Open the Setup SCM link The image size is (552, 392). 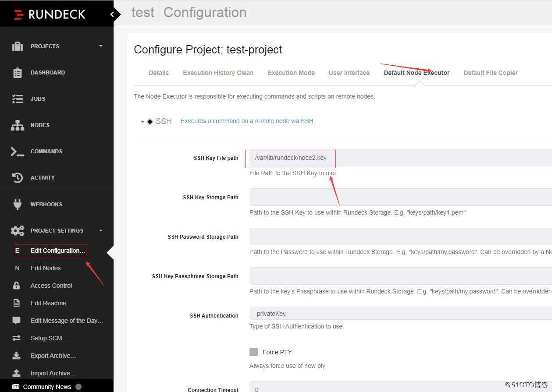(x=49, y=338)
